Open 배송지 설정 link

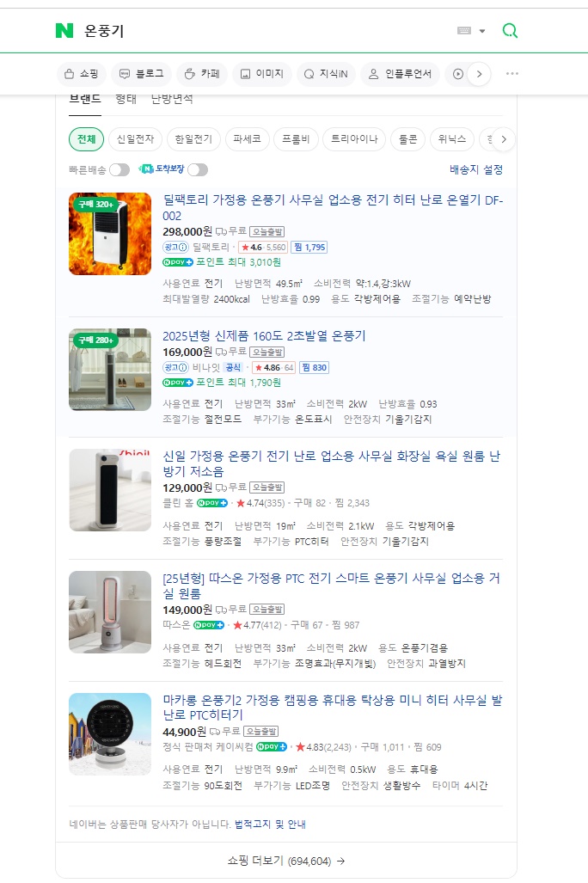[476, 169]
